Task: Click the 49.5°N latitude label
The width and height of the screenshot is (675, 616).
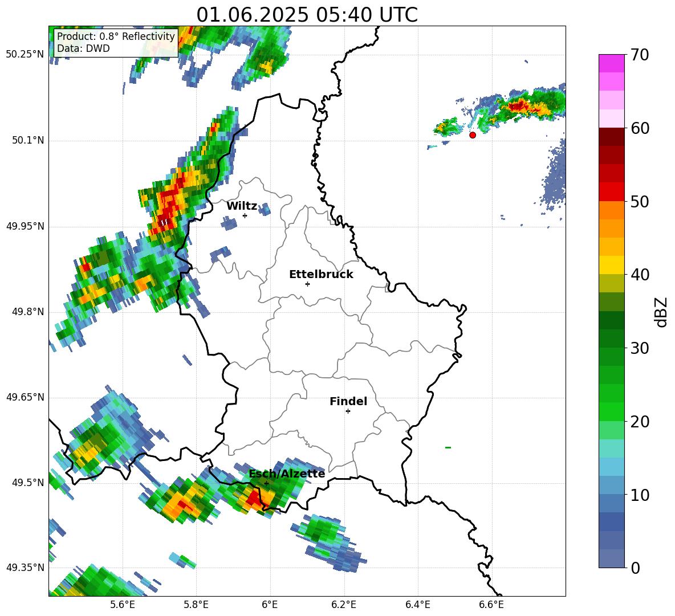Action: (27, 482)
